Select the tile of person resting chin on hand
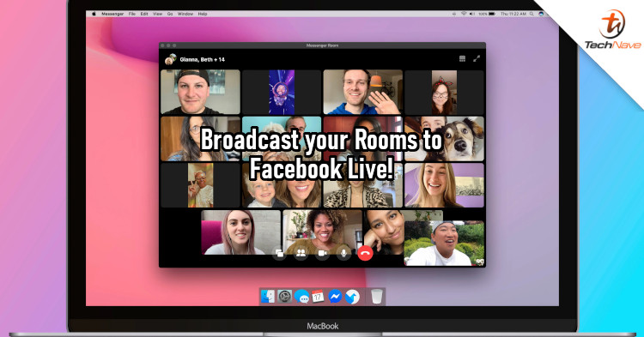644x337 pixels. (x=384, y=232)
